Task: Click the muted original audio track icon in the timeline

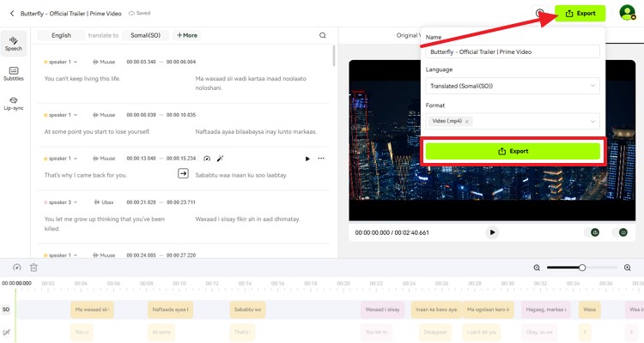Action: click(6, 332)
